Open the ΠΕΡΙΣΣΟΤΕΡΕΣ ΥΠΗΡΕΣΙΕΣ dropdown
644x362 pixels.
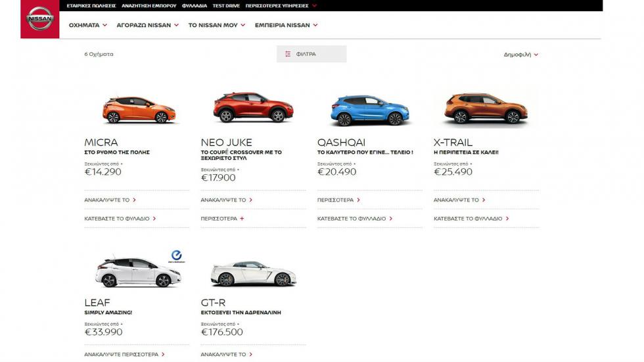pos(281,6)
